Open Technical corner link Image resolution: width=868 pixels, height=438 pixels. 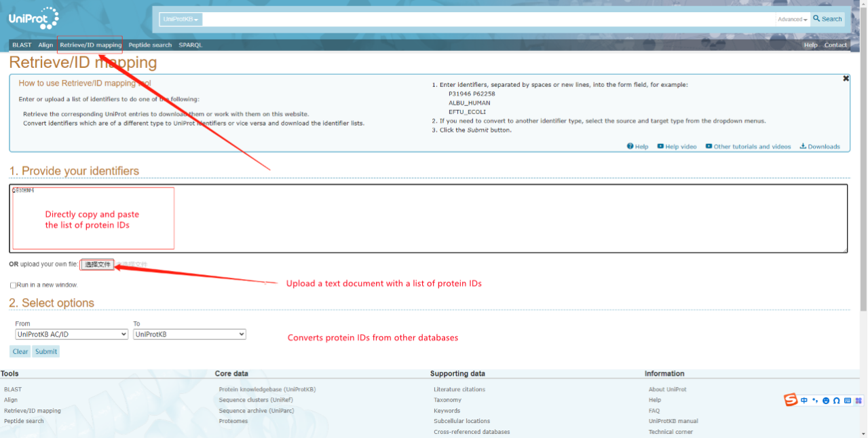coord(671,432)
